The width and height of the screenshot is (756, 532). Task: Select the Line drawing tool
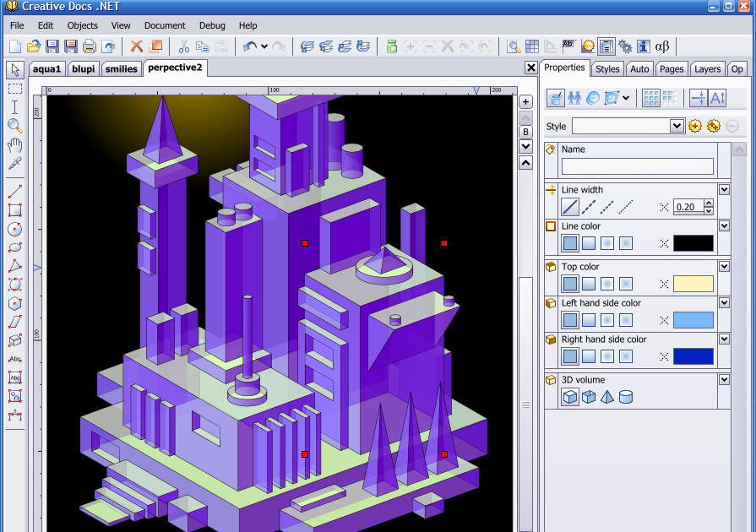click(14, 189)
